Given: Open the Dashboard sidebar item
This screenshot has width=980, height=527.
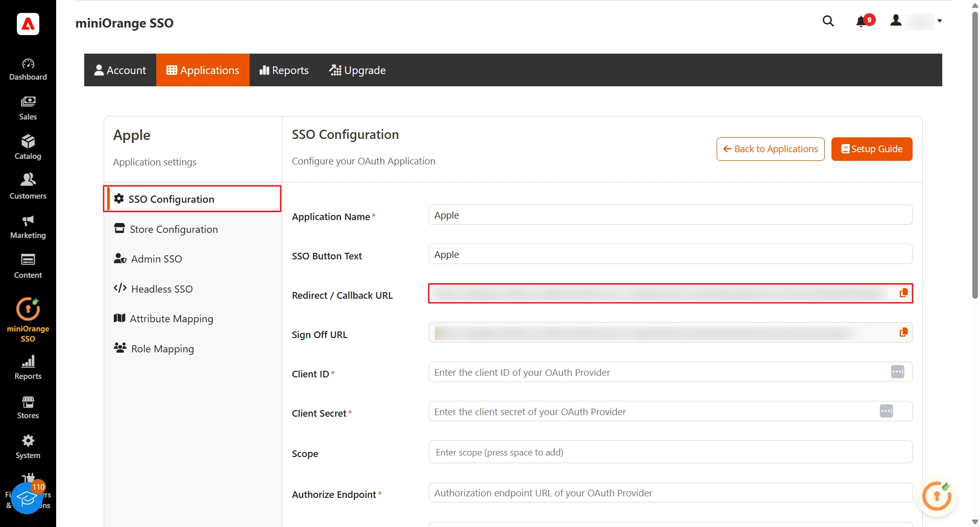Looking at the screenshot, I should [28, 69].
